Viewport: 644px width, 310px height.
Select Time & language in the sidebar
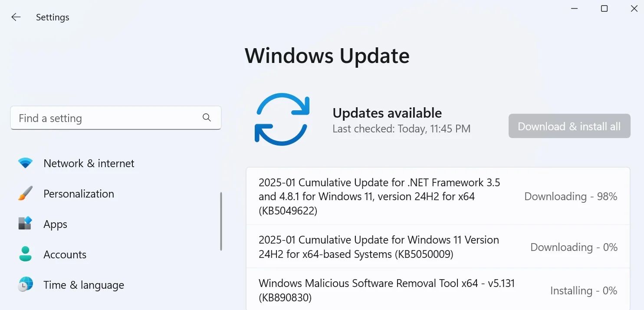[84, 285]
